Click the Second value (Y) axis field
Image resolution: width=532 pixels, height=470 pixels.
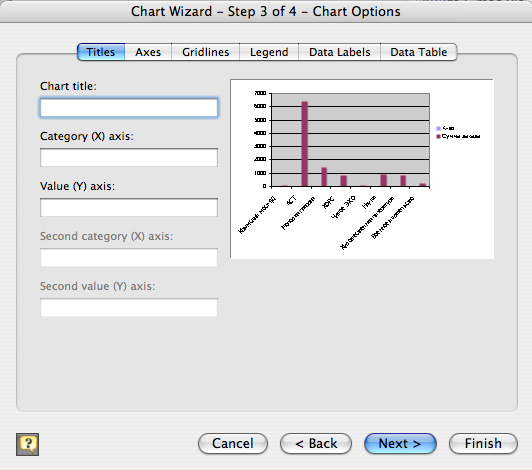129,307
